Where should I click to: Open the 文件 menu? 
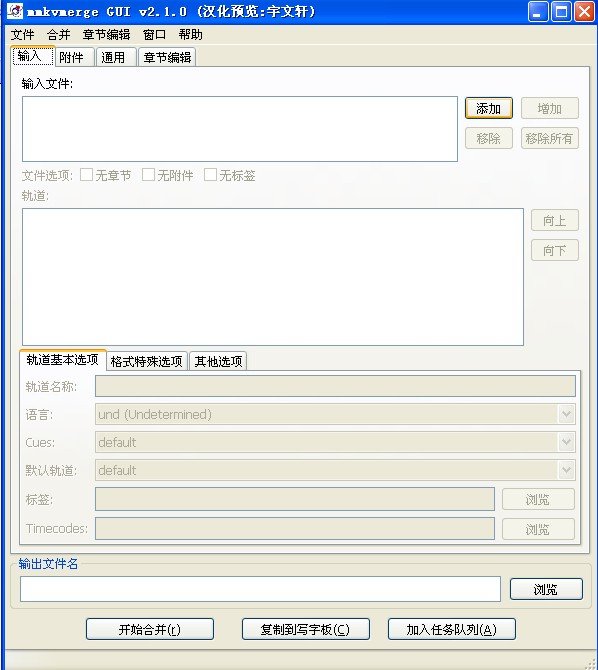click(22, 35)
